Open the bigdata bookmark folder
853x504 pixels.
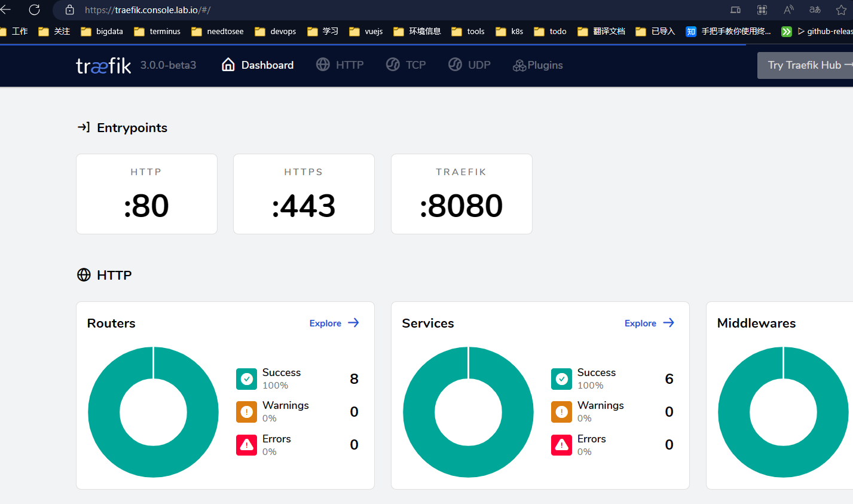(x=102, y=31)
